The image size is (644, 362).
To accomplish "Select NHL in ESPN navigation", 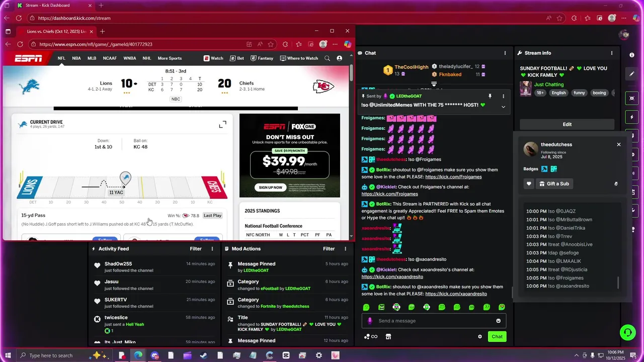I will [147, 58].
